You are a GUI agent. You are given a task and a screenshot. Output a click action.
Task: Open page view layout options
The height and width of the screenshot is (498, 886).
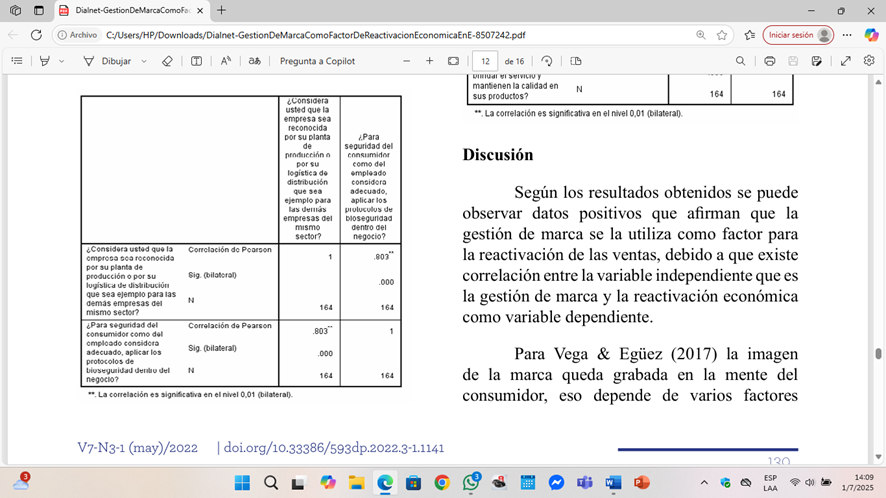[x=576, y=61]
